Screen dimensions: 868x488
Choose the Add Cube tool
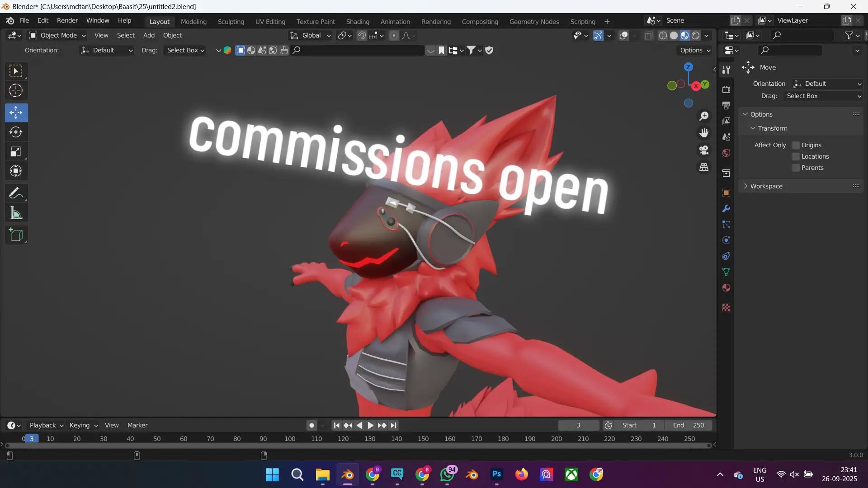click(16, 235)
